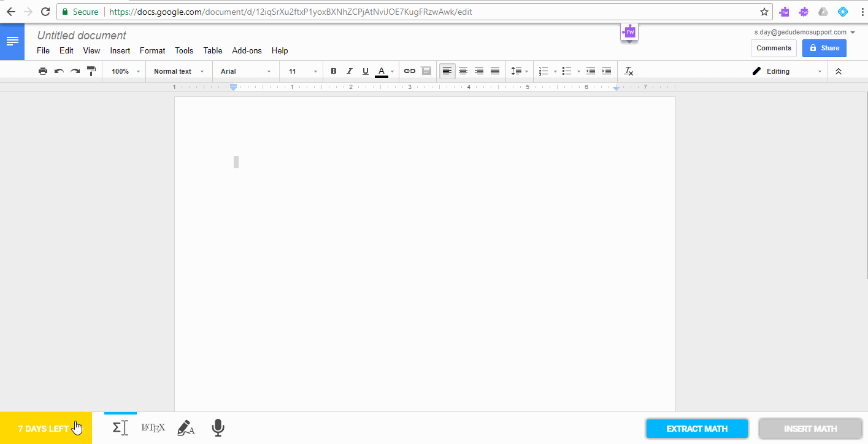
Task: Open the font size 11 dropdown
Action: 303,71
